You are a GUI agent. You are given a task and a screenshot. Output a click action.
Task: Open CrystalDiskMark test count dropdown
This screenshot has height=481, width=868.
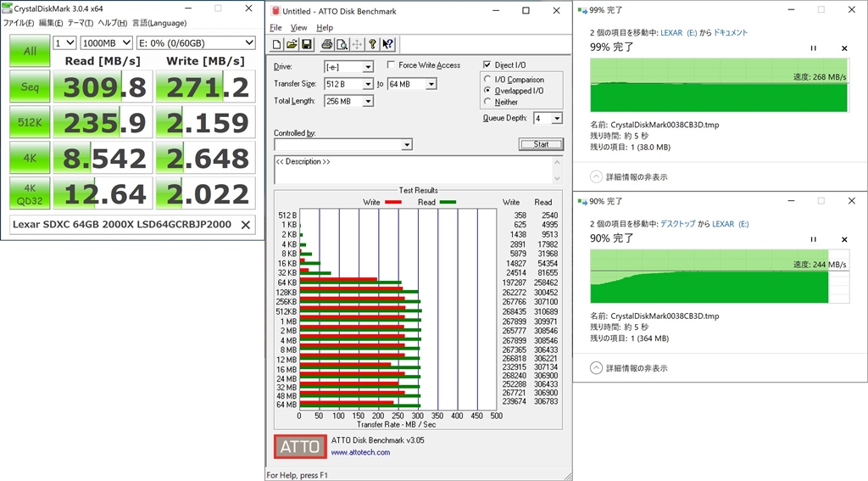(x=64, y=42)
